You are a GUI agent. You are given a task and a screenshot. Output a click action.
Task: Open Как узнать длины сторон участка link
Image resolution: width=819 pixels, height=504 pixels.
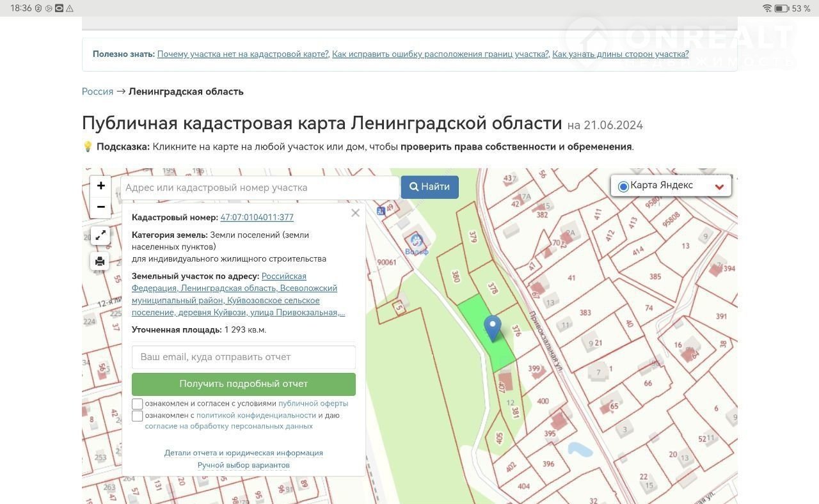(x=620, y=54)
